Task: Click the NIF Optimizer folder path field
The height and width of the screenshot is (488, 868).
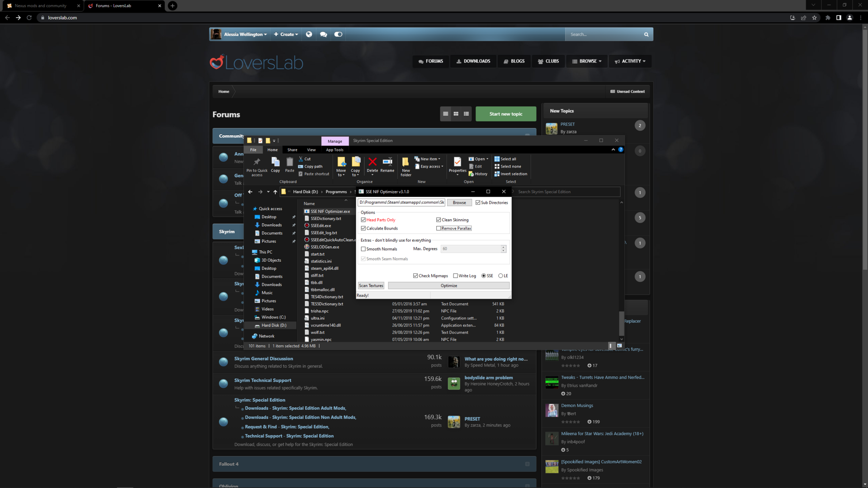Action: click(401, 202)
